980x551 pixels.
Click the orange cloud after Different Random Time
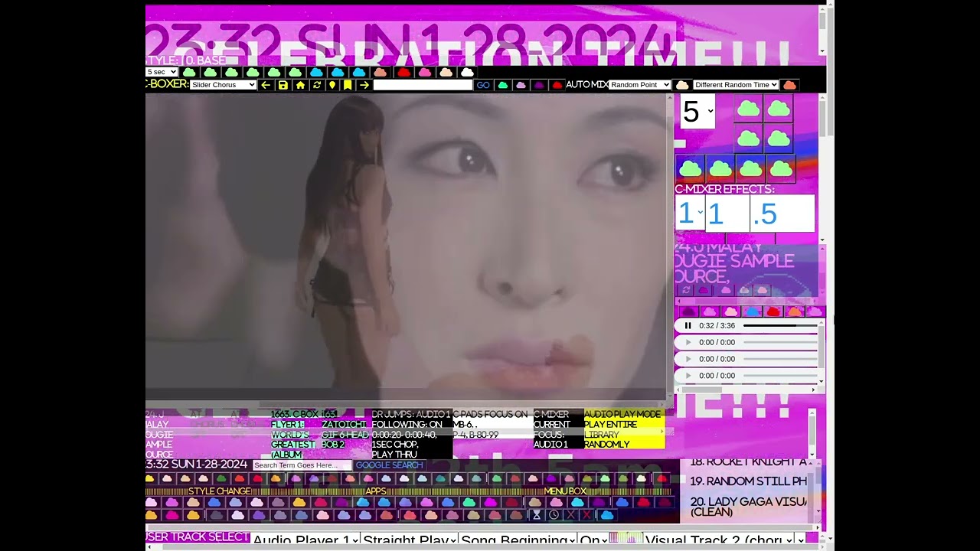click(789, 85)
